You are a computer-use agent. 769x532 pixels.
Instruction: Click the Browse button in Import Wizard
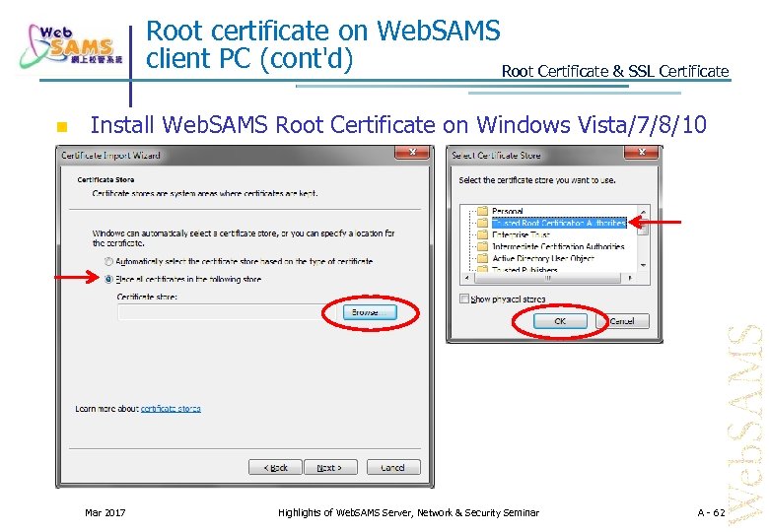[x=370, y=312]
